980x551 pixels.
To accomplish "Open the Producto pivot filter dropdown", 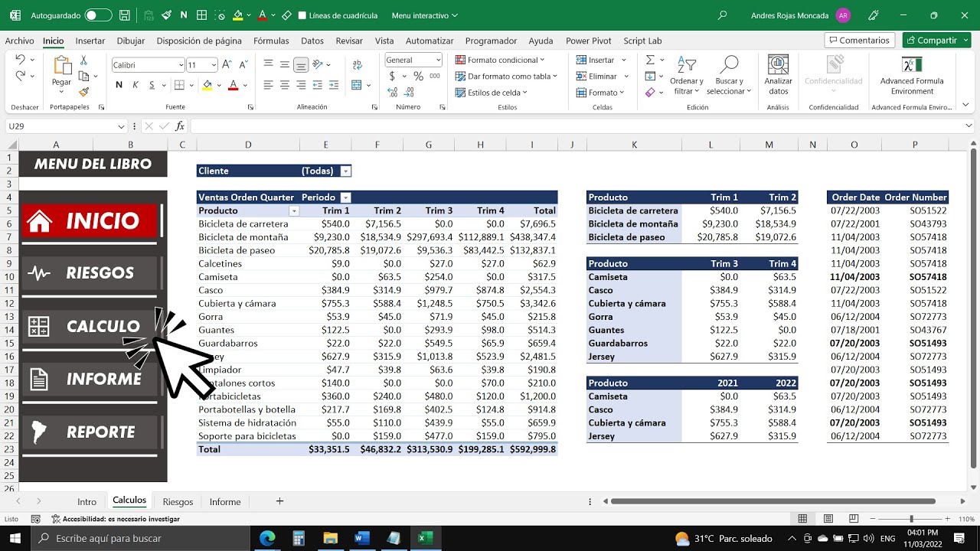I will pos(293,210).
